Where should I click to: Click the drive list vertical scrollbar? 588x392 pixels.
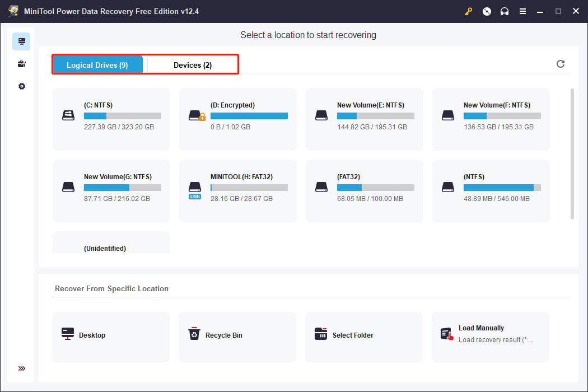[572, 154]
